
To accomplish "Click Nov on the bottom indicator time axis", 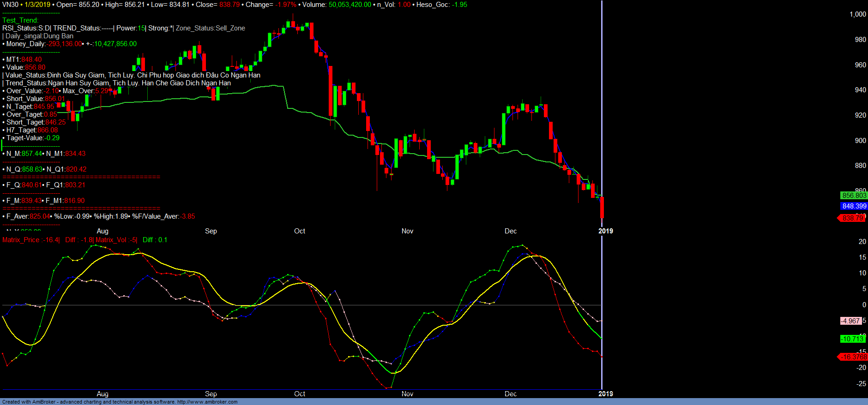I will point(407,394).
